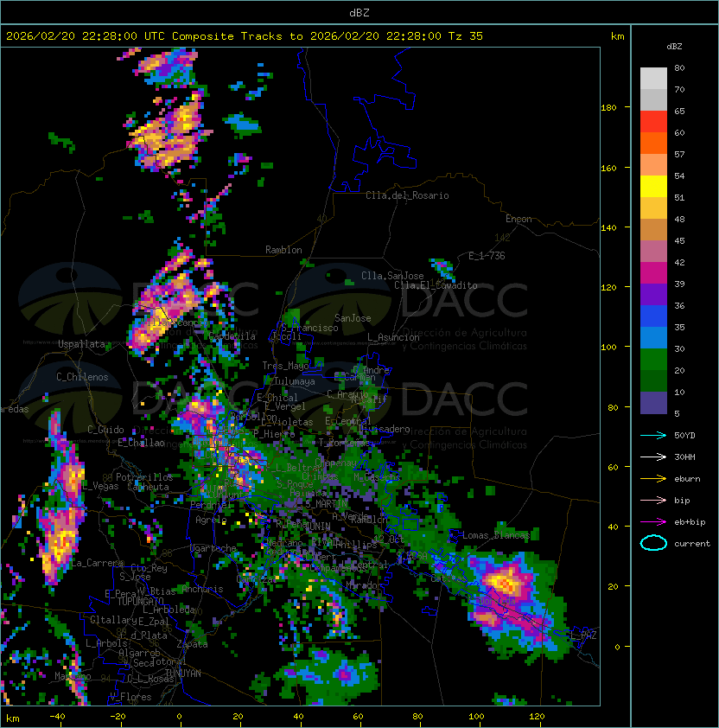
Task: Click the 'Potrerillos' map label
Action: (x=144, y=477)
